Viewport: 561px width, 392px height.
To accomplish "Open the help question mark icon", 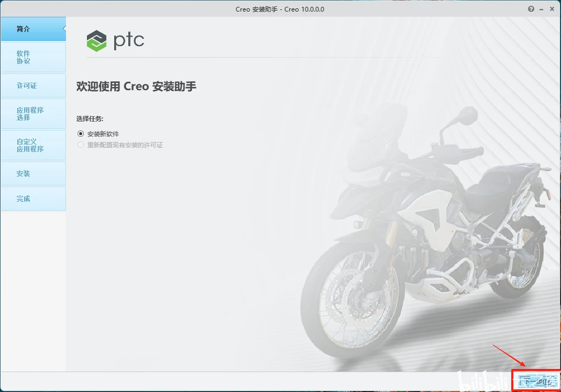I will (531, 8).
